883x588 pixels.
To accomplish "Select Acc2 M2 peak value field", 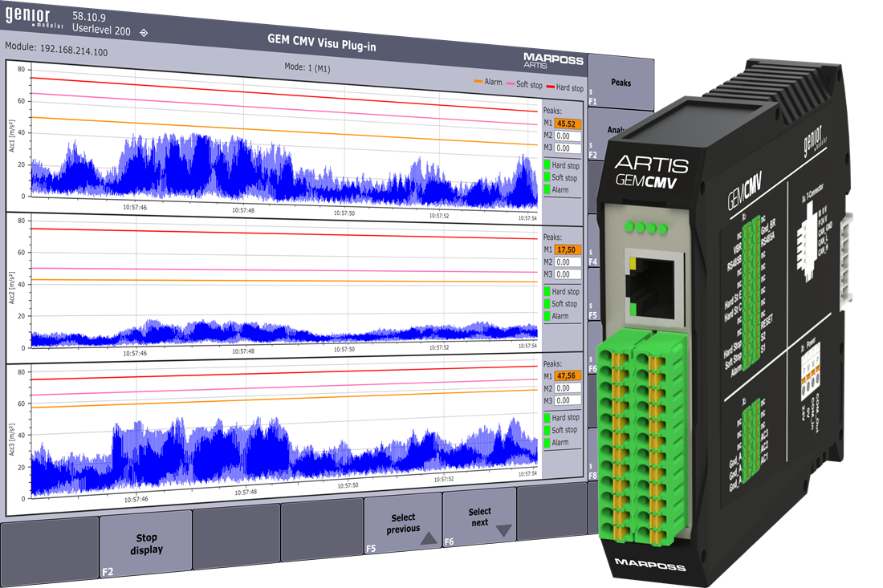I will [568, 262].
